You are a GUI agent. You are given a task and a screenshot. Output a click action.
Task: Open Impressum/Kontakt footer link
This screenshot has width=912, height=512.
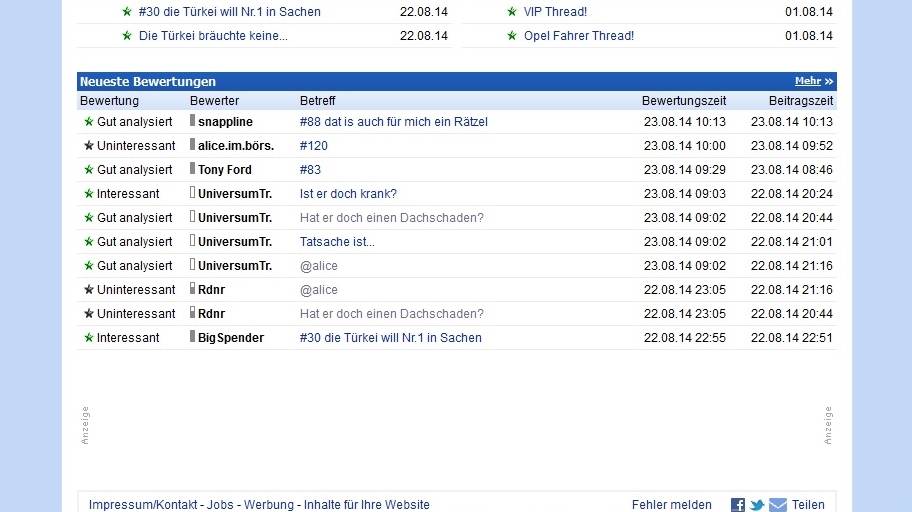click(x=143, y=504)
